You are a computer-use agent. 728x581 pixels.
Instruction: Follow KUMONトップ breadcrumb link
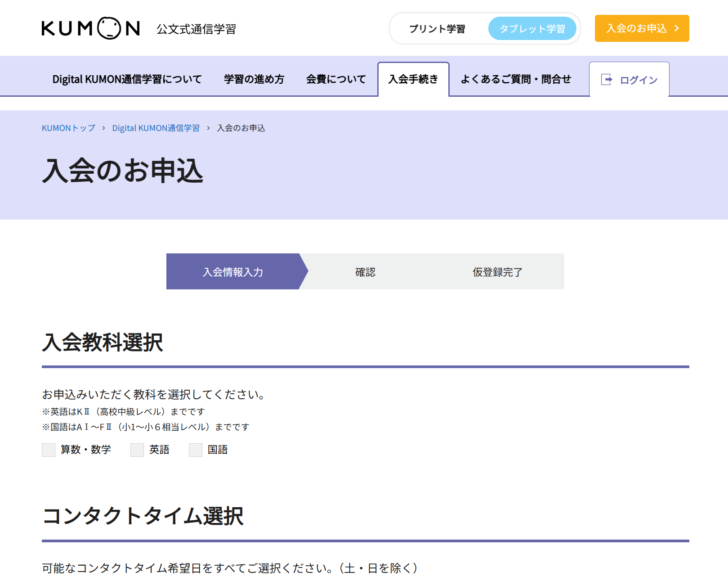point(68,128)
